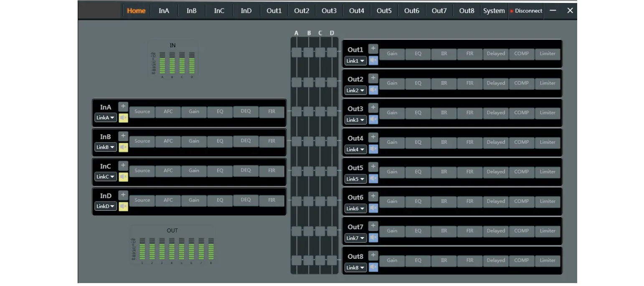The image size is (644, 286).
Task: Click the IN level meter for channel A
Action: coord(162,63)
